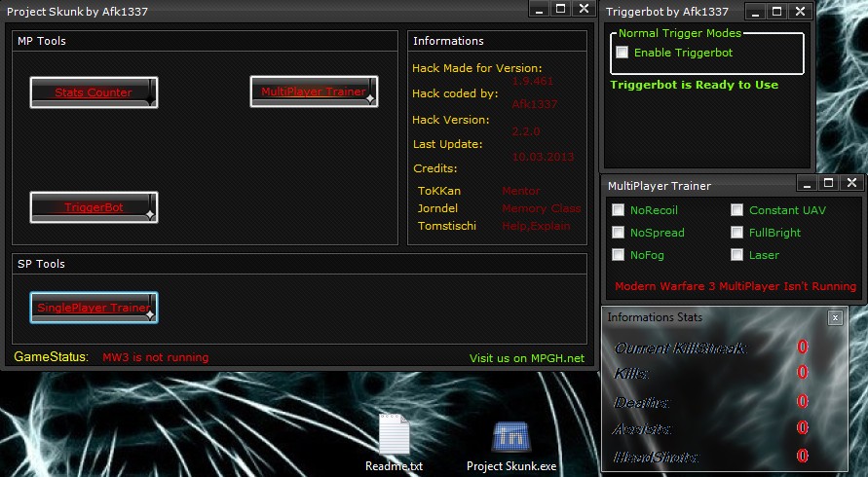Click 'Visit us on MPGH.net' text

pos(527,358)
